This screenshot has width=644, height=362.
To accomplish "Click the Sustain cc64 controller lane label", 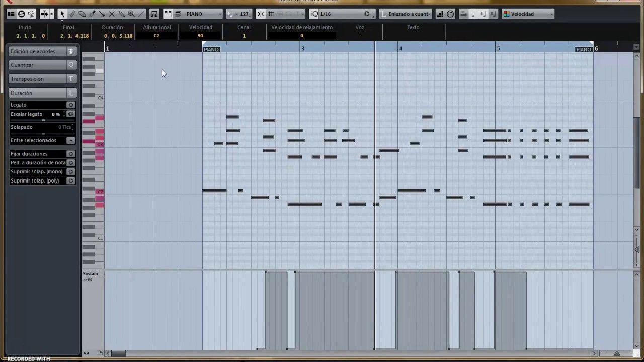I will point(91,276).
